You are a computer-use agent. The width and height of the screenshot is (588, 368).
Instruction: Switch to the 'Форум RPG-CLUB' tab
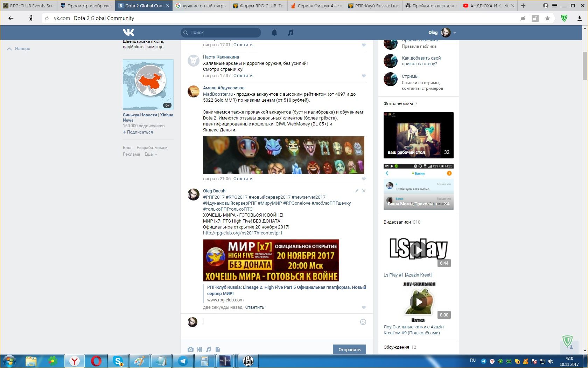tap(258, 6)
